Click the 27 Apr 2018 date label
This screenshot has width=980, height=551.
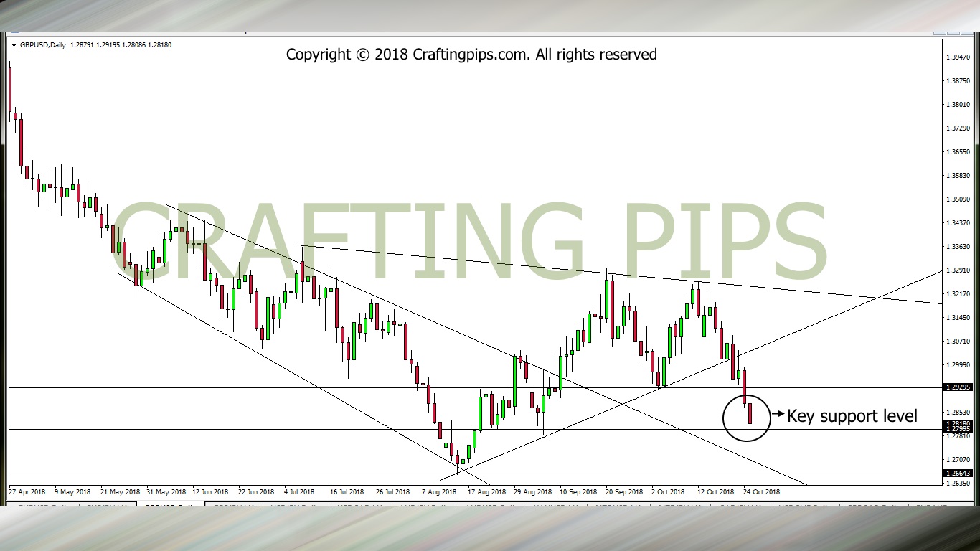point(27,492)
